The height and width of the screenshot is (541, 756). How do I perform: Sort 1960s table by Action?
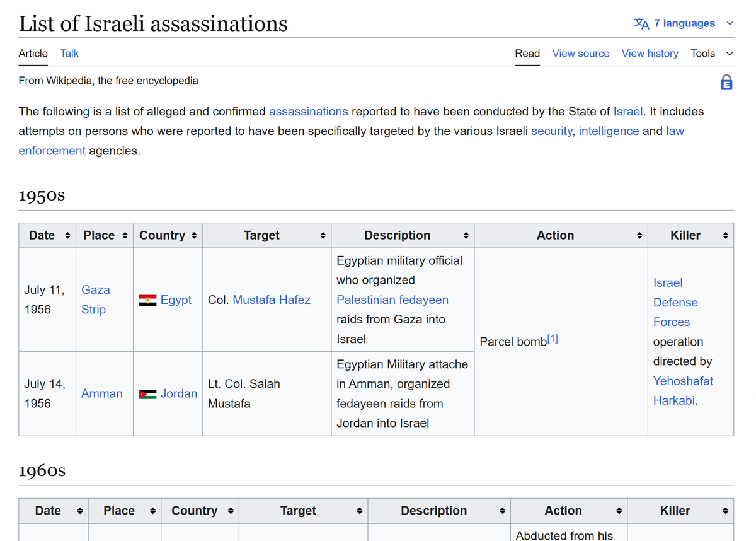pyautogui.click(x=619, y=511)
